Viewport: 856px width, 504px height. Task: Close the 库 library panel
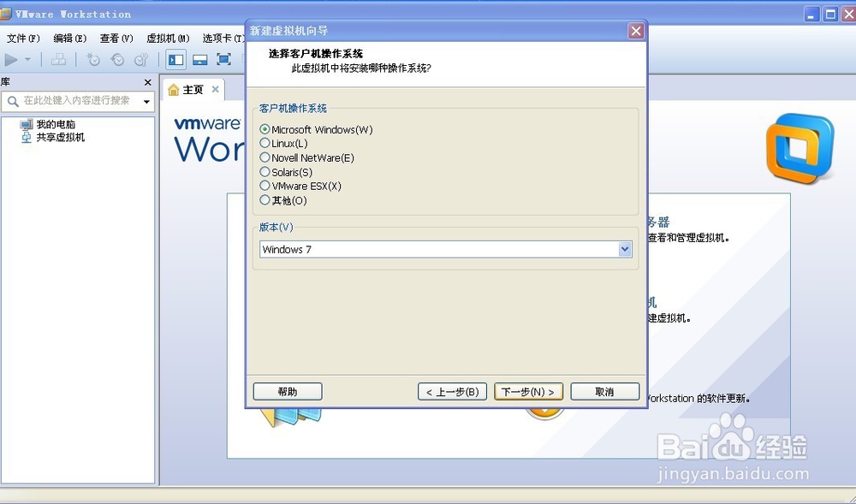click(147, 82)
